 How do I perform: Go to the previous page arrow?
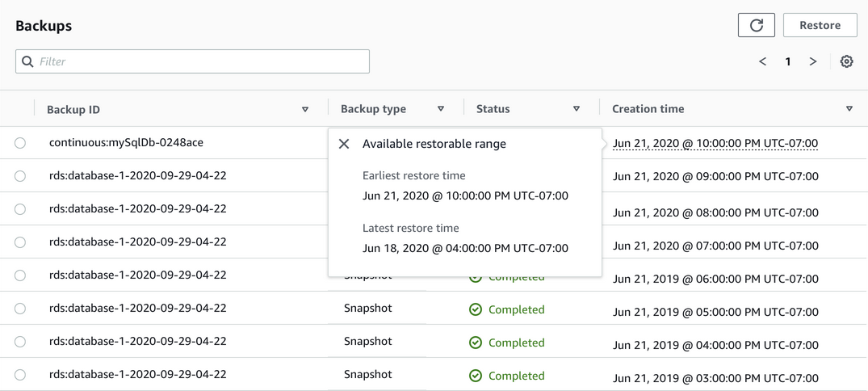coord(762,61)
